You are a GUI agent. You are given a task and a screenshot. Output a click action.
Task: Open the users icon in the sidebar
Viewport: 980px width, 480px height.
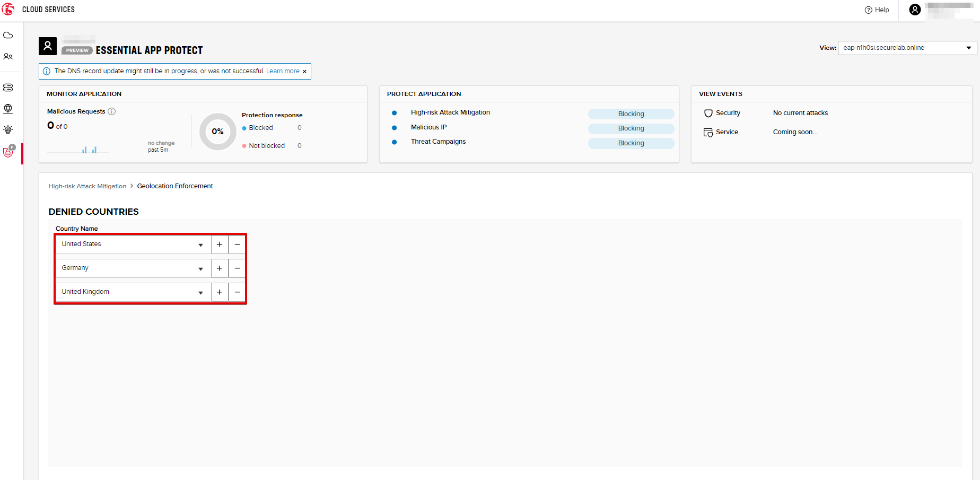point(8,56)
